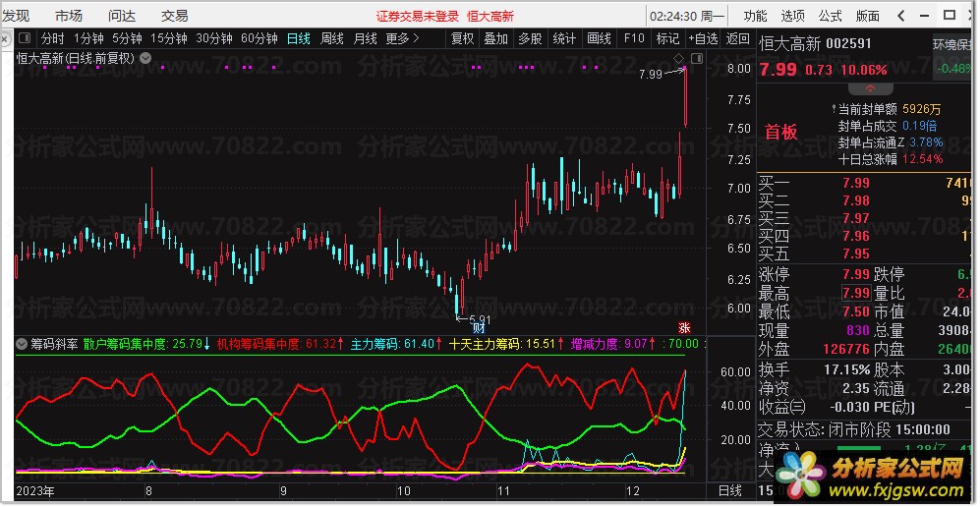This screenshot has width=980, height=507.
Task: Close the side tab with the x icon
Action: (5, 40)
